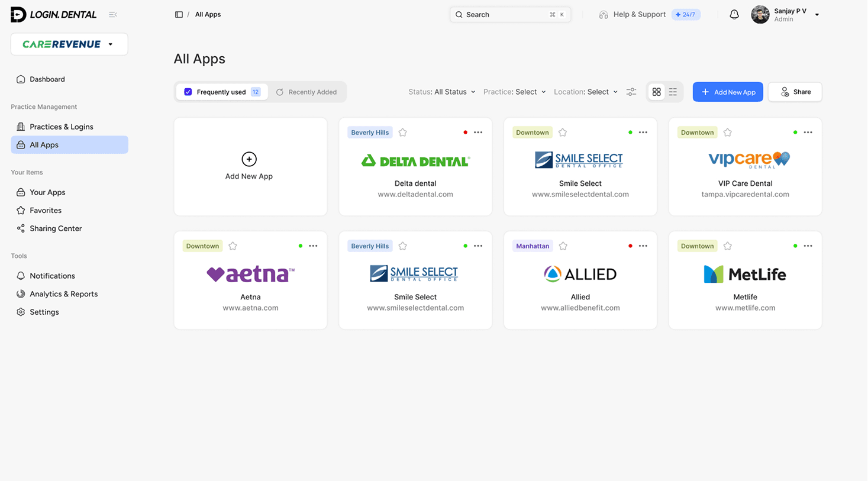
Task: Click the Login.Dental logo
Action: pyautogui.click(x=53, y=14)
